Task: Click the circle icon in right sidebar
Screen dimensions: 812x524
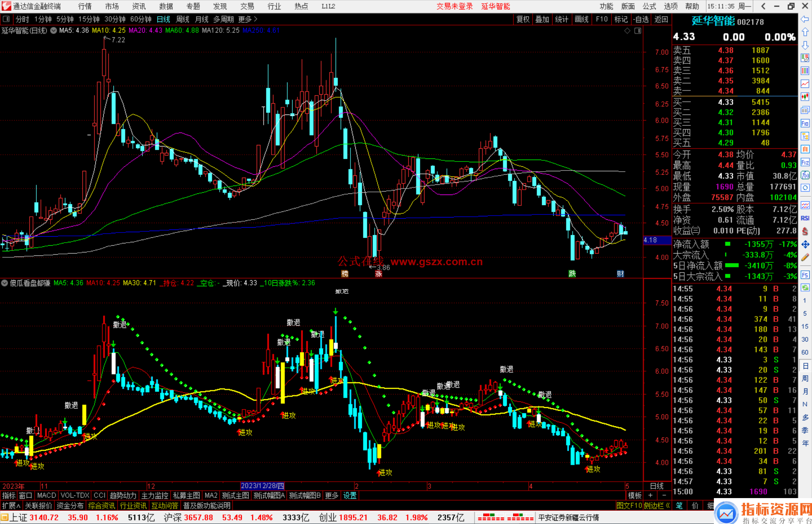Action: (805, 188)
